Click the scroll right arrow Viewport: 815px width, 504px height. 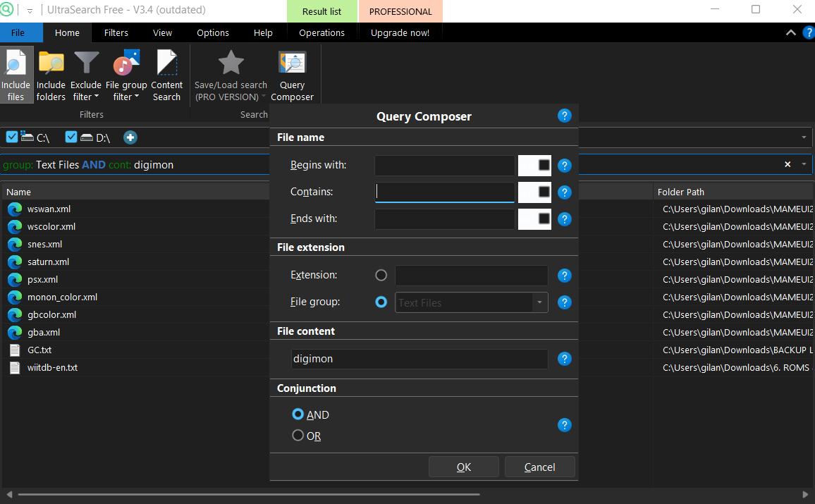click(806, 494)
